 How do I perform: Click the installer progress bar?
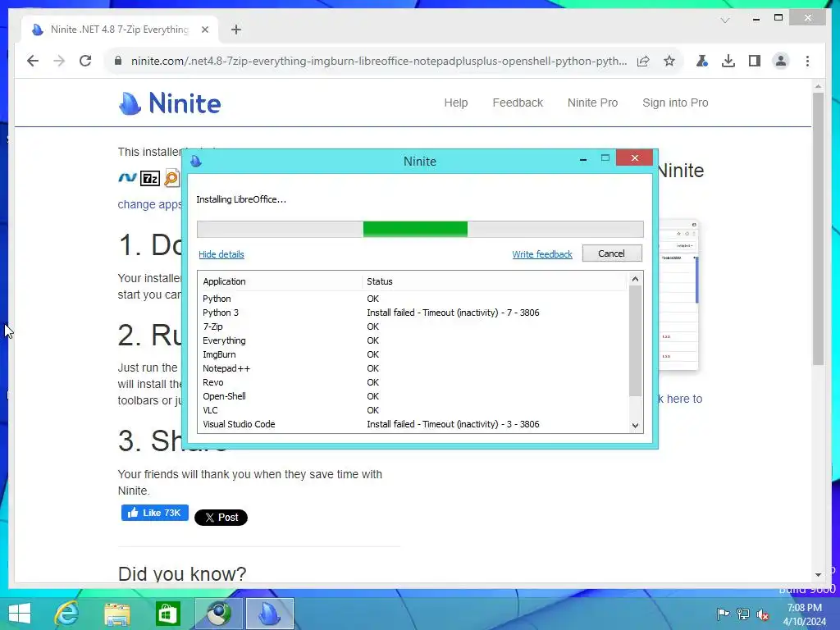pyautogui.click(x=420, y=230)
